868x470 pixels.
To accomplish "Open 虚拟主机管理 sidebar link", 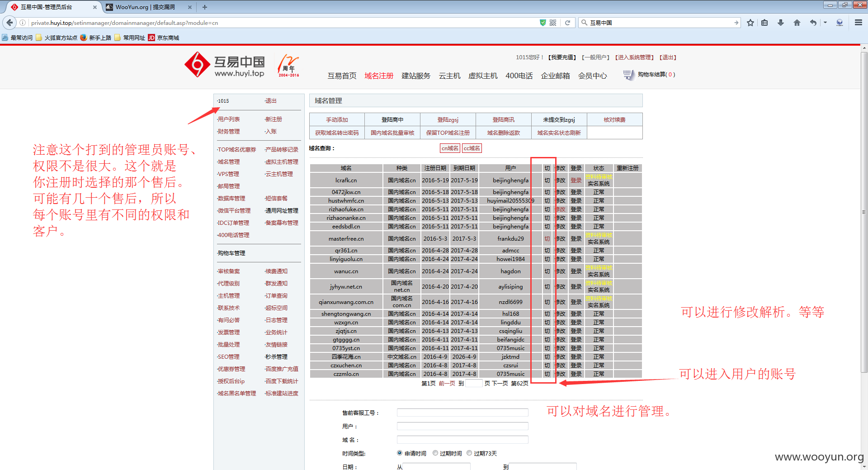I will (282, 161).
